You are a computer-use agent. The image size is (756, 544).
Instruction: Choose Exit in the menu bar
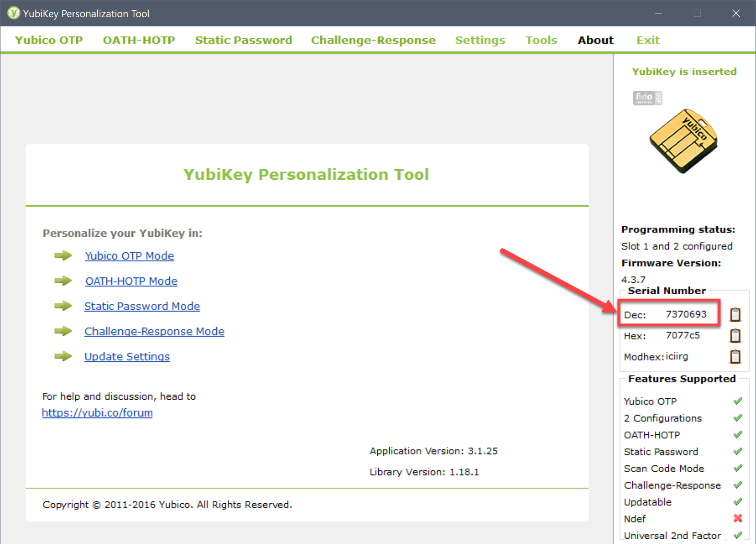click(x=648, y=40)
